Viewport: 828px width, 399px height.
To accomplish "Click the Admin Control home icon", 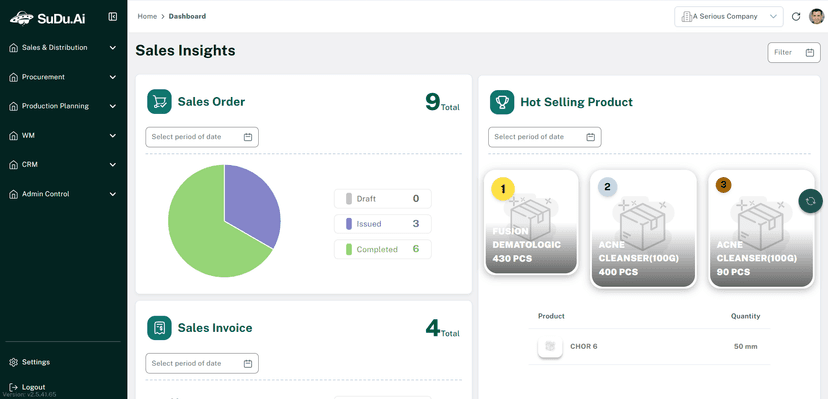I will pyautogui.click(x=14, y=195).
